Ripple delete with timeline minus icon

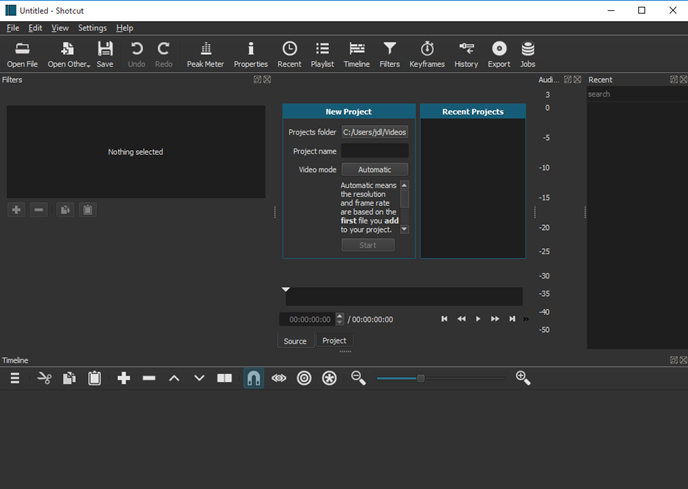(x=149, y=378)
